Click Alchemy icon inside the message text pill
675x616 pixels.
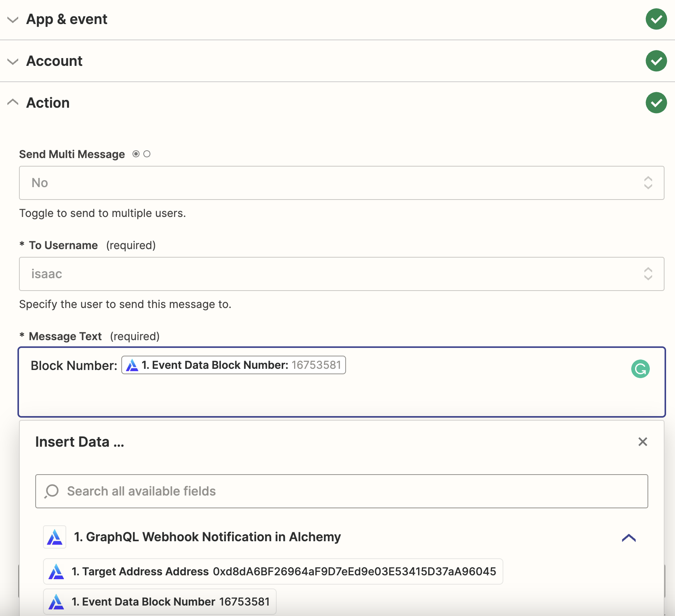(132, 365)
